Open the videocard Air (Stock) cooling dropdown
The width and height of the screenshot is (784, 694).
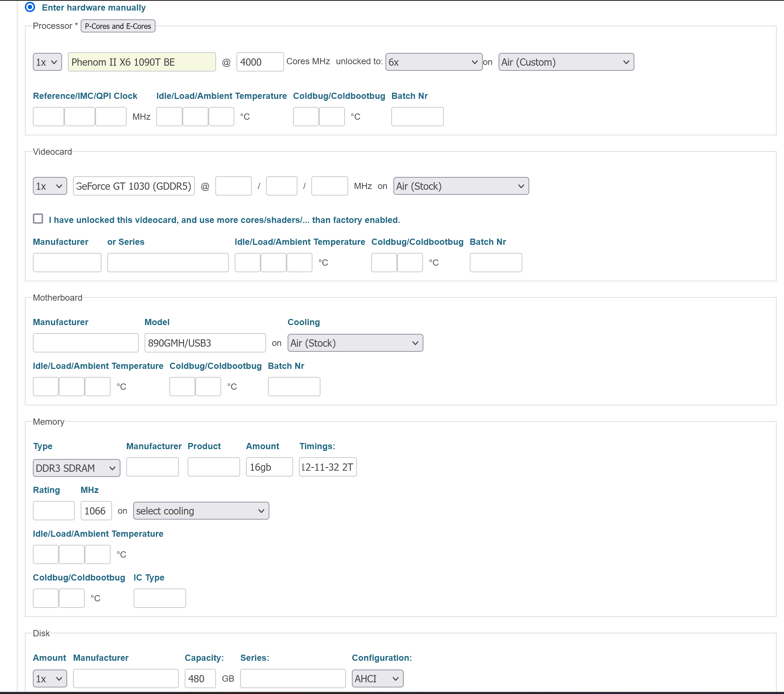461,186
